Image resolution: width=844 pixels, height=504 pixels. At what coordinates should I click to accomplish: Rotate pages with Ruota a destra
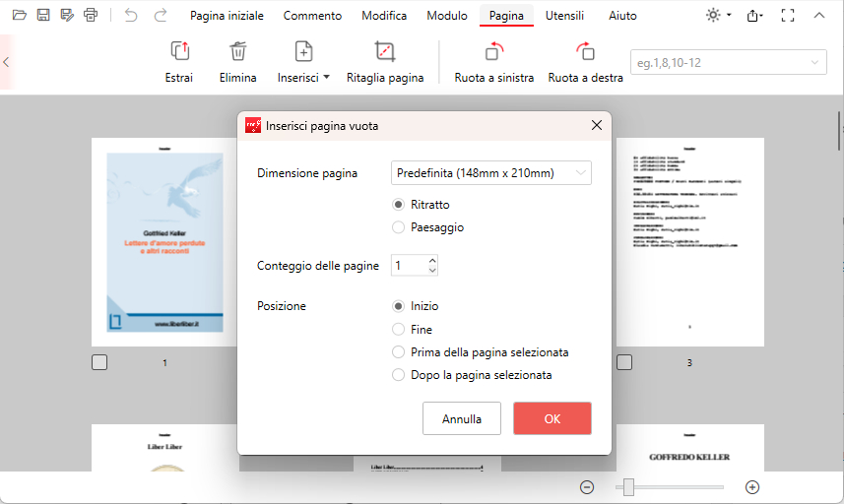586,62
